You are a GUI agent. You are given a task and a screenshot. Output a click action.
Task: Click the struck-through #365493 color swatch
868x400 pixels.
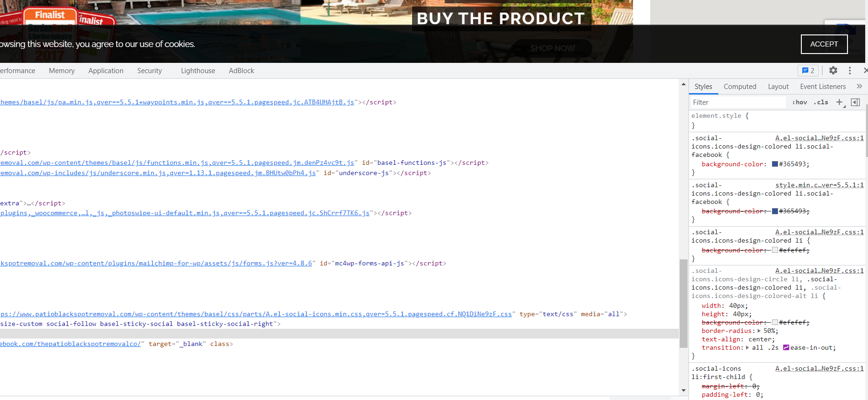[775, 211]
